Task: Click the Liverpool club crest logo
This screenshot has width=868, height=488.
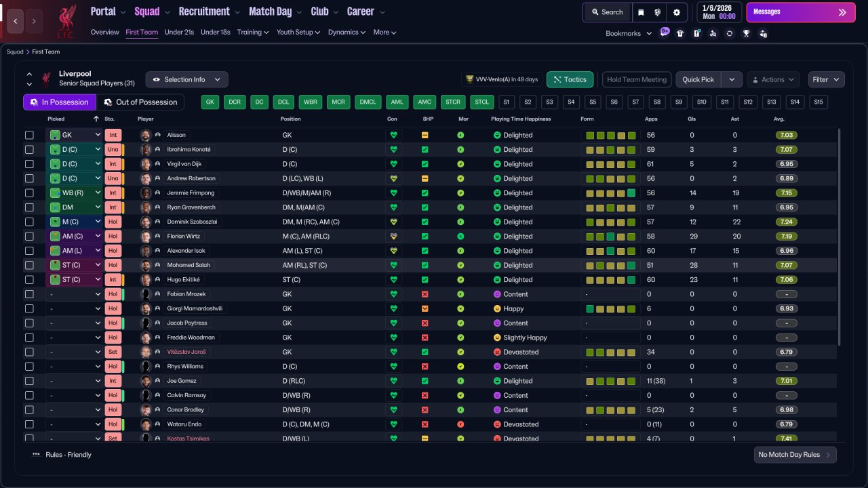Action: point(66,21)
